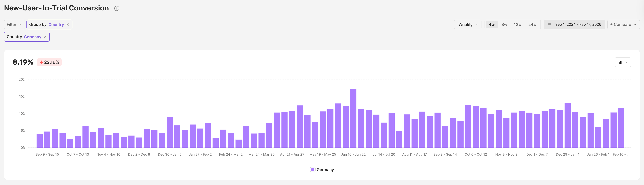644x185 pixels.
Task: Remove the Group by Country chip
Action: [68, 25]
